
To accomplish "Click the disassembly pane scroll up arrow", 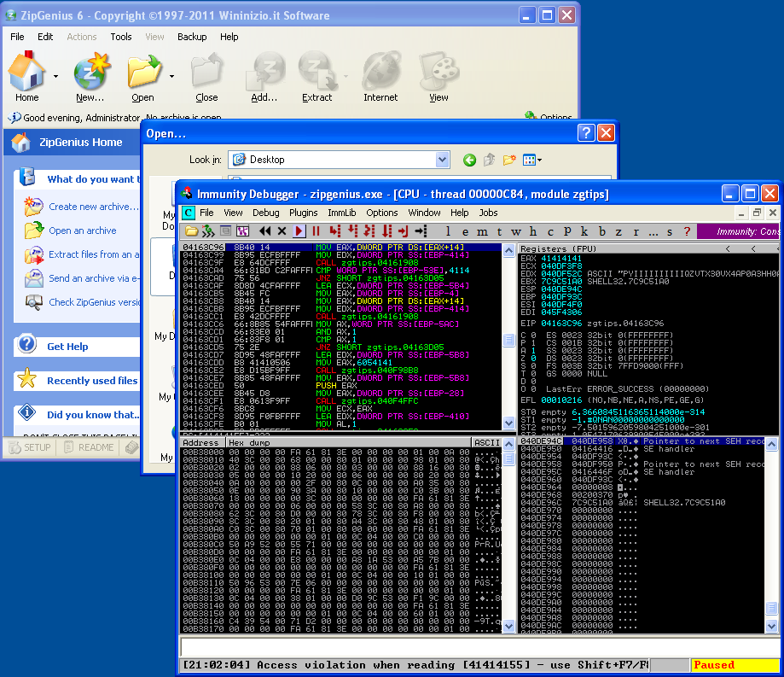I will (509, 251).
